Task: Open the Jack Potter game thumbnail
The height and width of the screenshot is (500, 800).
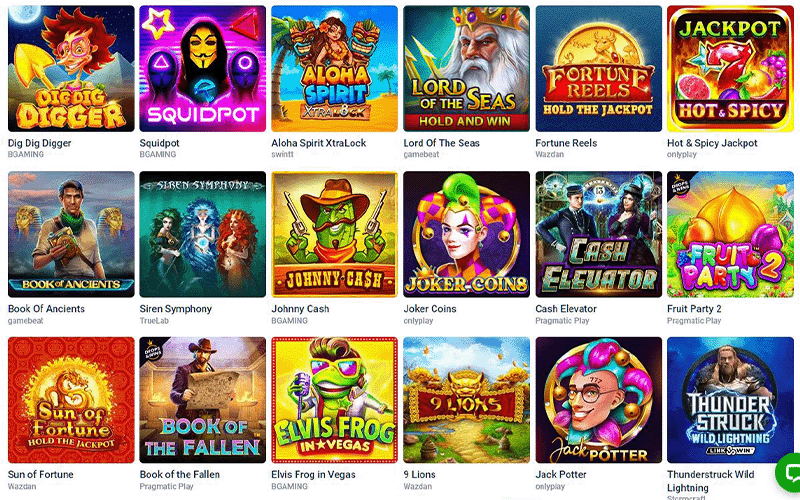Action: click(x=598, y=400)
